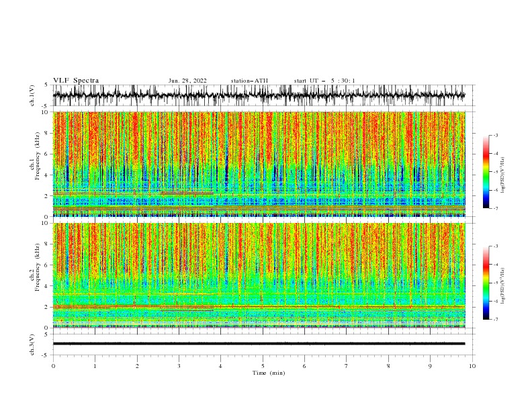
Task: Click the time axis tick label "3"
Action: click(179, 366)
